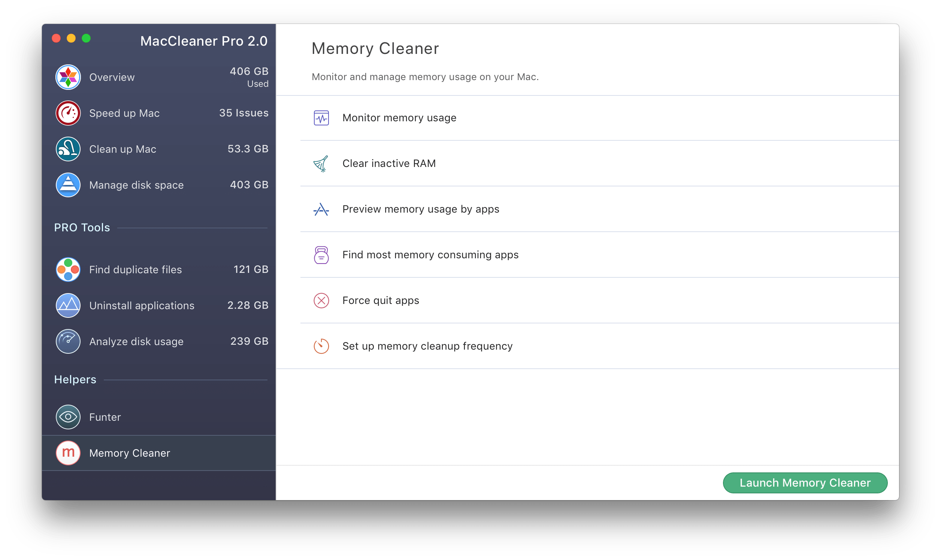
Task: Click the Overview icon in sidebar
Action: (x=68, y=77)
